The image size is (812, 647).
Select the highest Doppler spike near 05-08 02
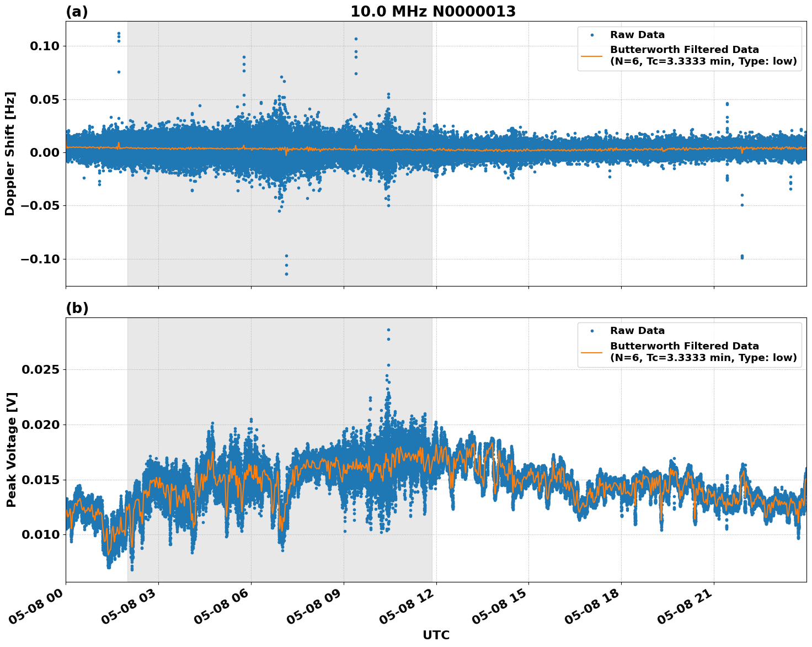[x=119, y=34]
